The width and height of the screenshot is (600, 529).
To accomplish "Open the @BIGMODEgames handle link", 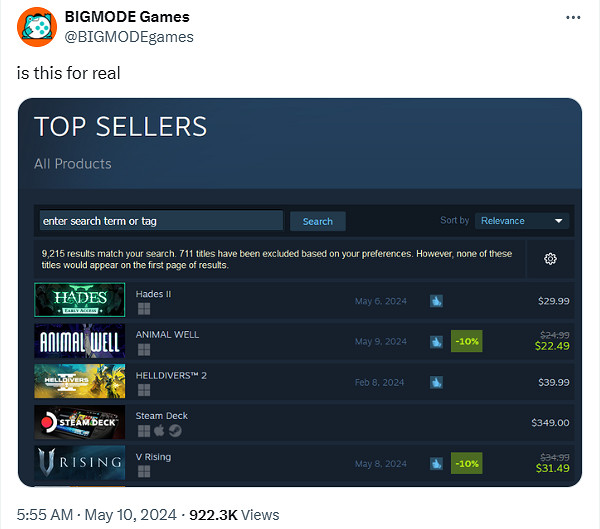I will tap(130, 37).
